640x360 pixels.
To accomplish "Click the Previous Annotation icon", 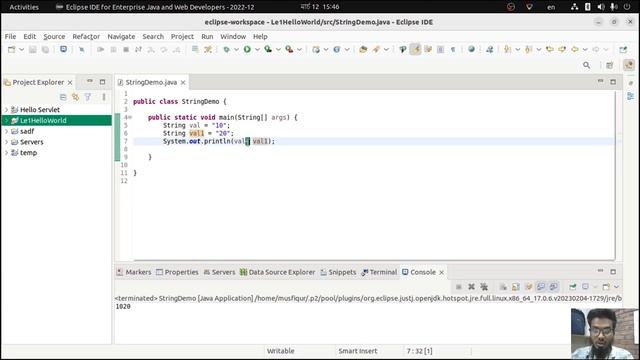I will point(529,49).
